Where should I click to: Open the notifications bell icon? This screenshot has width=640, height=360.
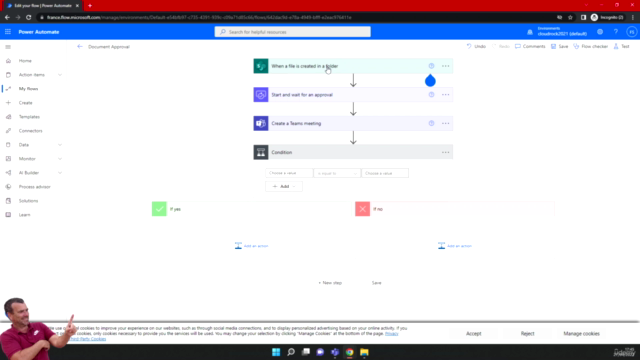pyautogui.click(x=530, y=32)
